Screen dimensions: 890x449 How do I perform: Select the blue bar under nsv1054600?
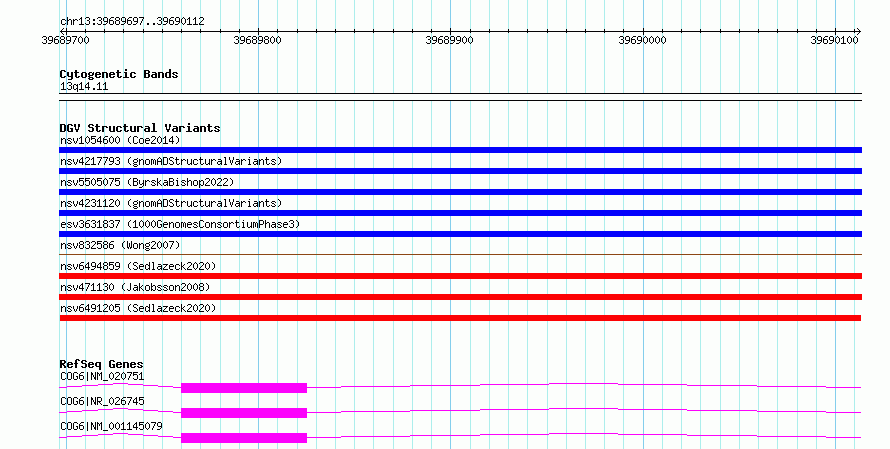460,150
